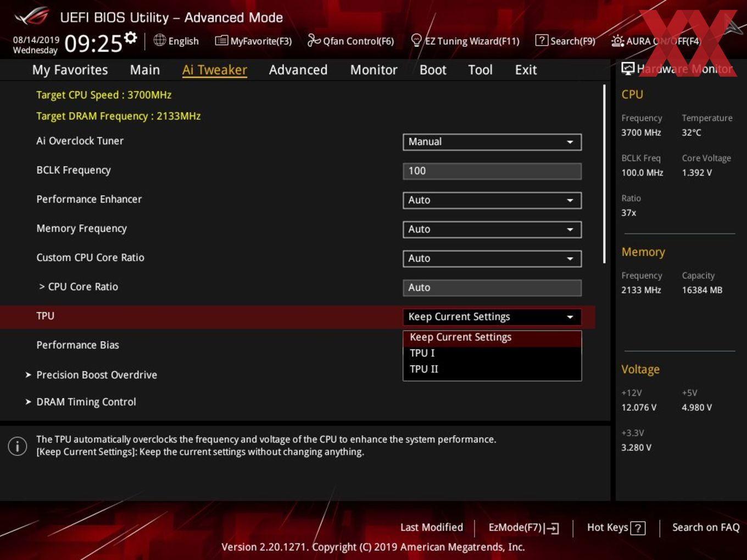Click the EzMode exit arrow icon
Image resolution: width=747 pixels, height=560 pixels.
[552, 528]
